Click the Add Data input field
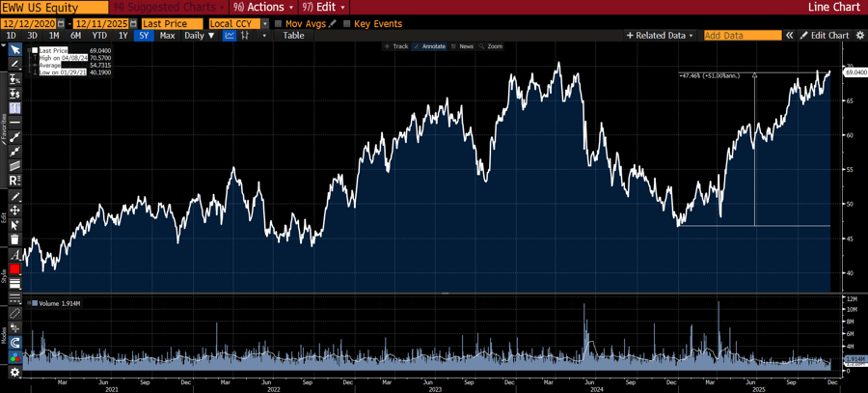This screenshot has height=393, width=868. tap(742, 36)
